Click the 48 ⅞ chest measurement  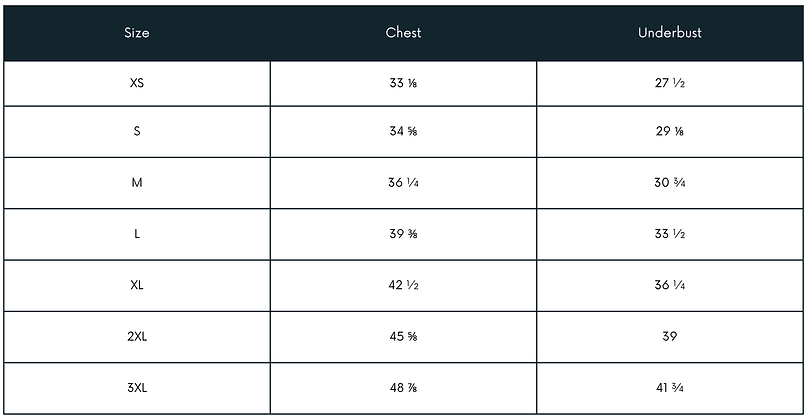[x=404, y=388]
